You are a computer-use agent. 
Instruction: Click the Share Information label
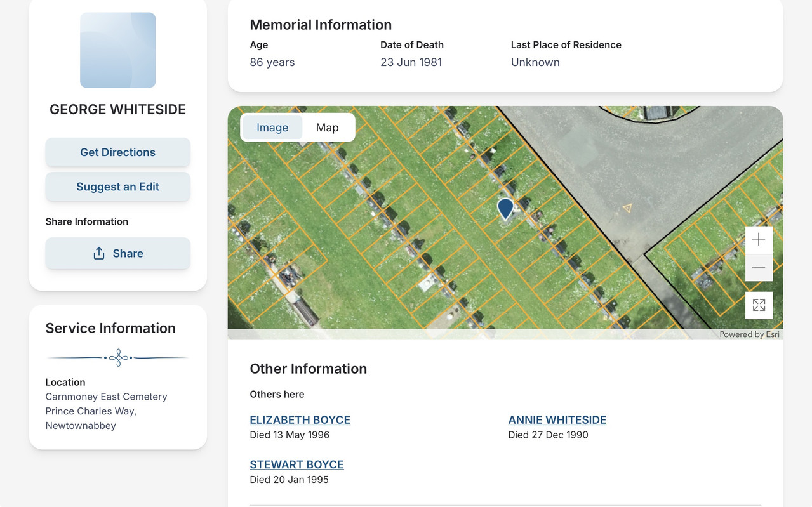[87, 221]
